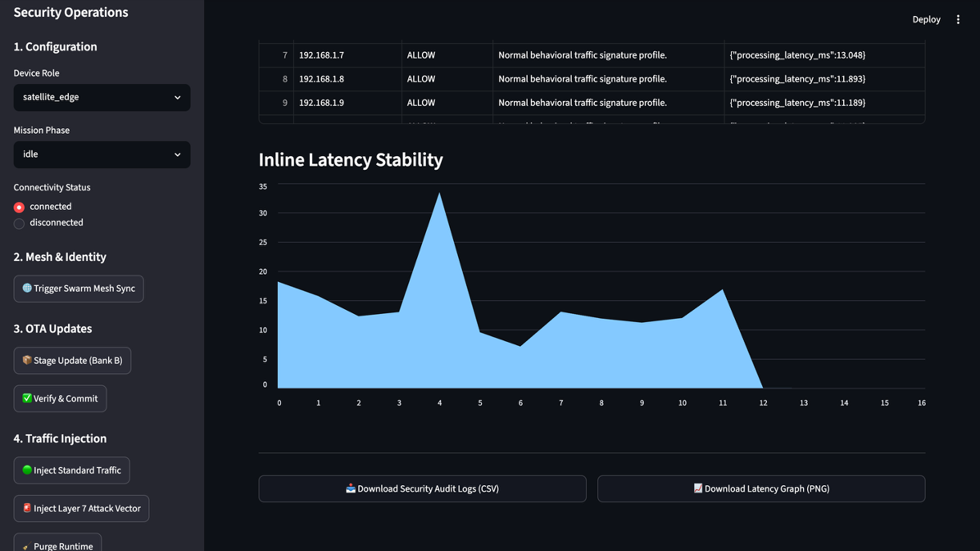
Task: Click the latency 13.048 cell
Action: pos(824,55)
